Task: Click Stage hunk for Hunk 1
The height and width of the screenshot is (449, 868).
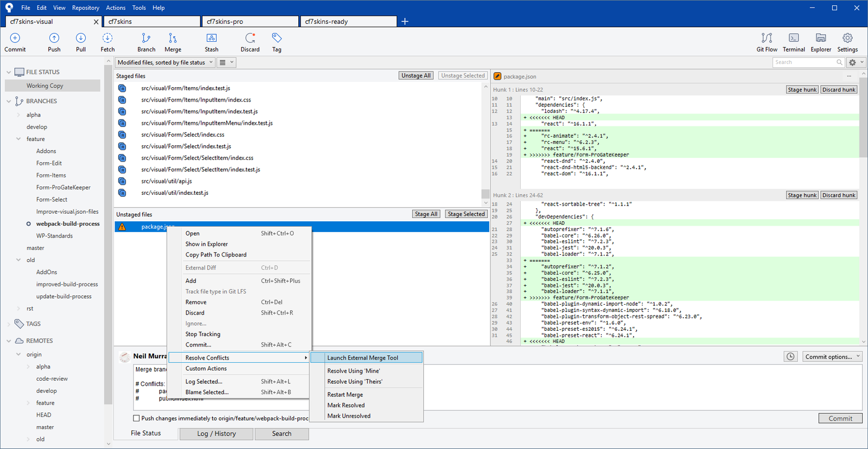Action: tap(802, 90)
